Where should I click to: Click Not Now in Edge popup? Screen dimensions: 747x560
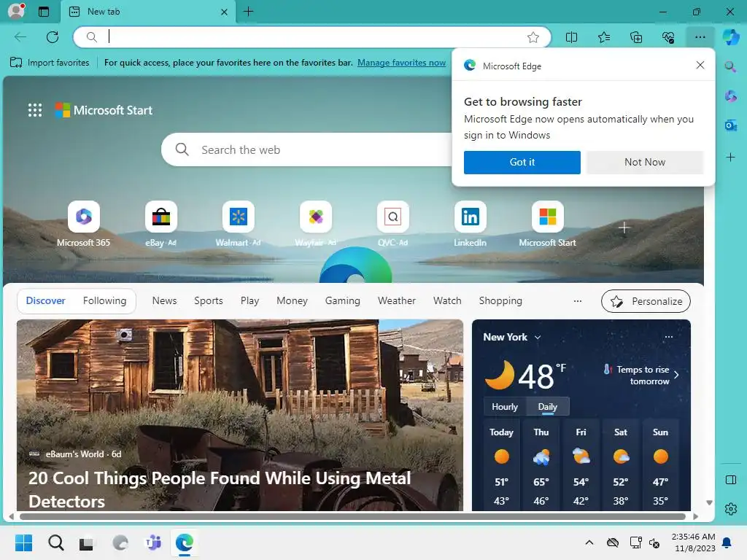coord(645,163)
